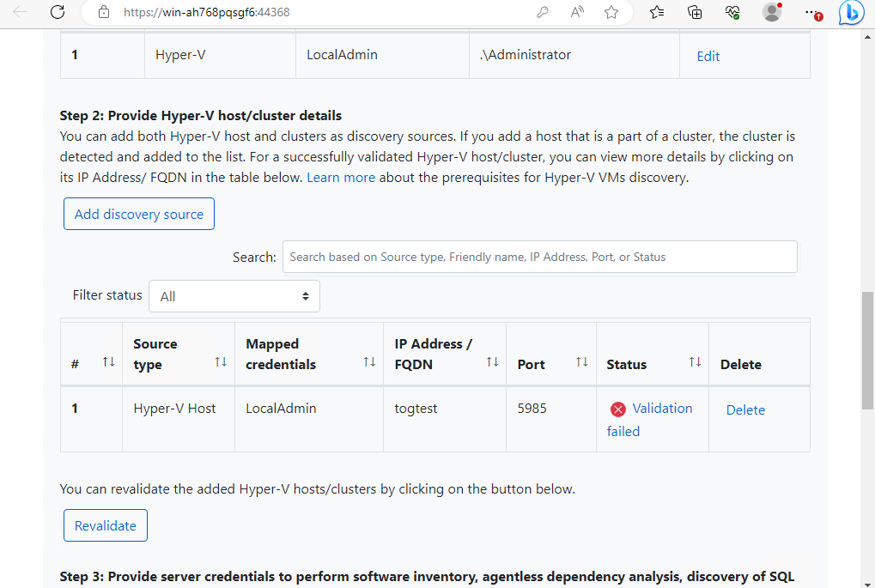The width and height of the screenshot is (875, 588).
Task: Open the Bing sidebar icon
Action: click(852, 12)
